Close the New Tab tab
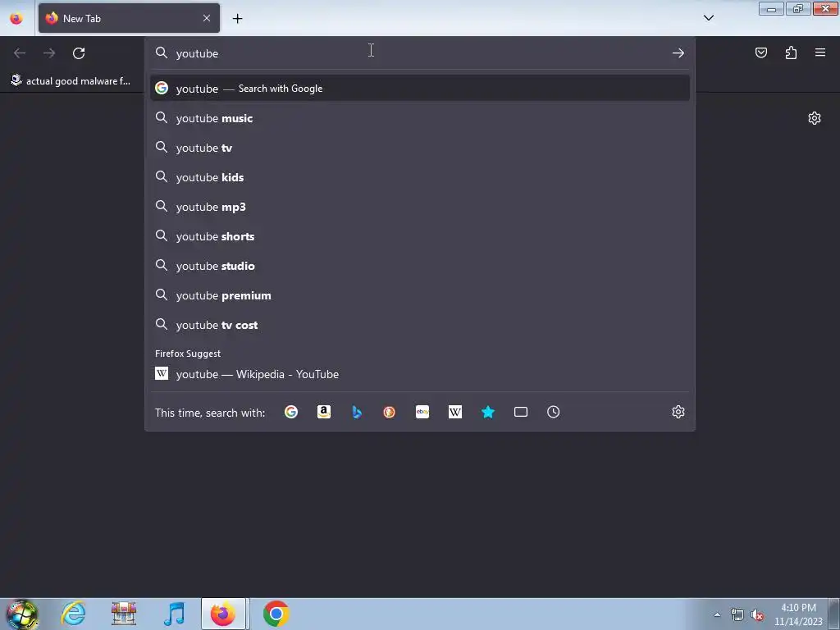The image size is (840, 630). pyautogui.click(x=207, y=18)
